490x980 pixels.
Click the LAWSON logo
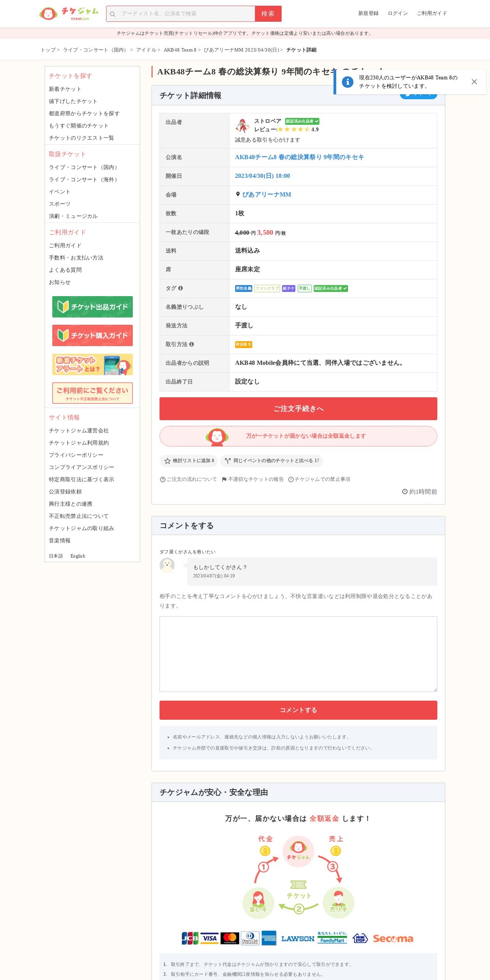coord(298,938)
